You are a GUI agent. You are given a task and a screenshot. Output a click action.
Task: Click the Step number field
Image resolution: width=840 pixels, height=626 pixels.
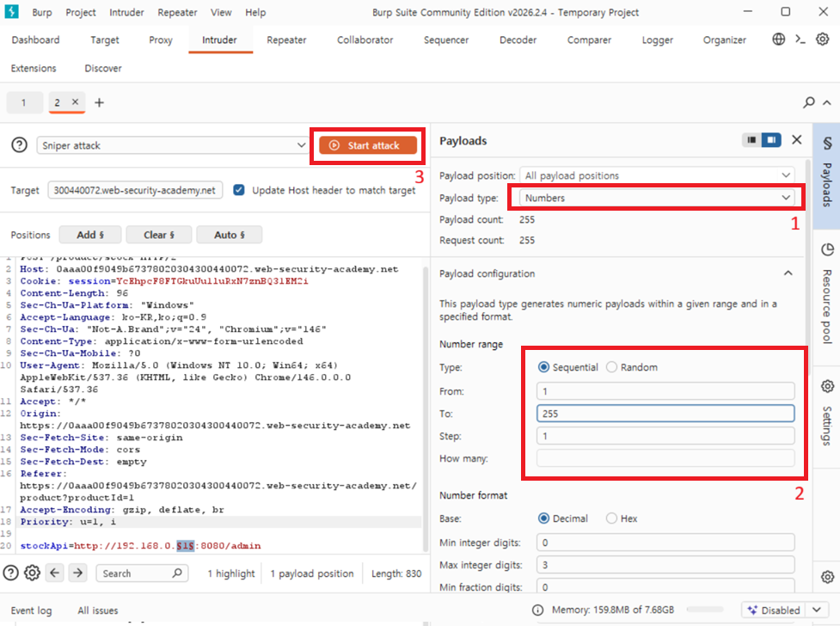pos(665,436)
